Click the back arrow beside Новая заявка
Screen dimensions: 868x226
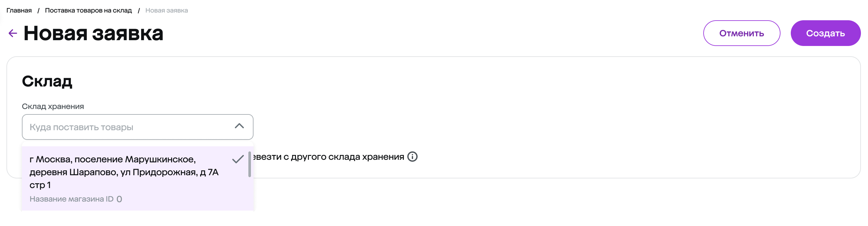[x=13, y=33]
